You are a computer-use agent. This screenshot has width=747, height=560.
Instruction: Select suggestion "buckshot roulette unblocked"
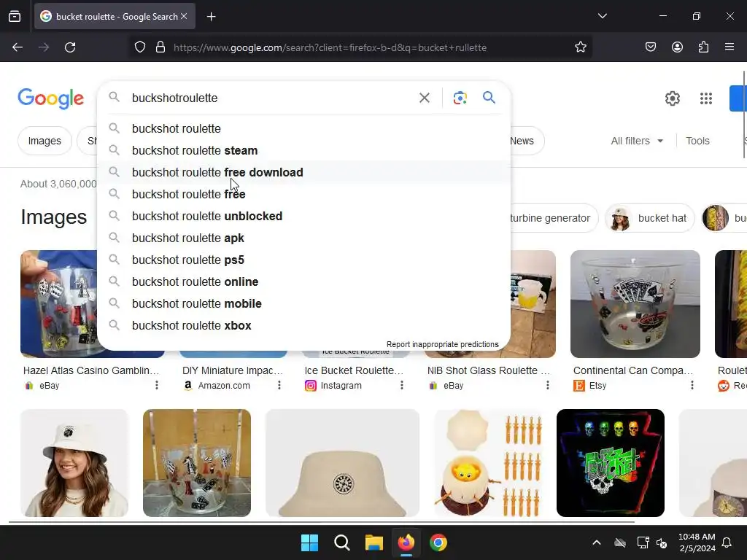tap(303, 216)
